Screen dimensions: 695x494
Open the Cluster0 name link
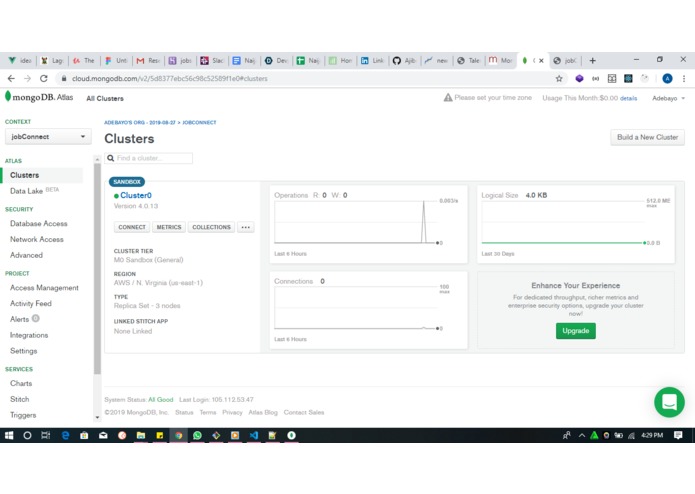[136, 195]
